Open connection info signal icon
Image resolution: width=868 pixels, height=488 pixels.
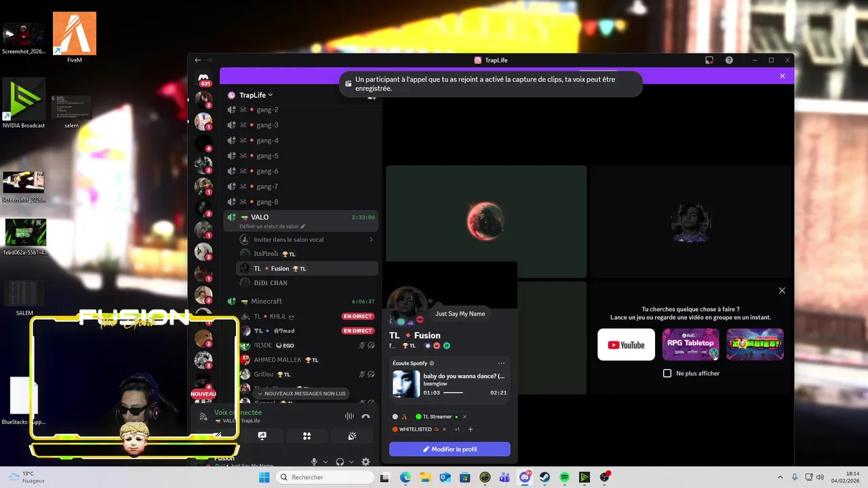[203, 416]
